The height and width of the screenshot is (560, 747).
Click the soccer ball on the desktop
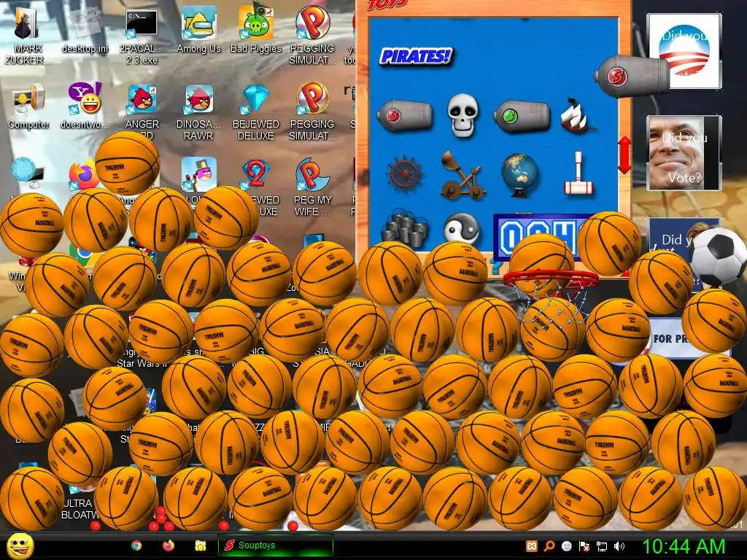[718, 257]
